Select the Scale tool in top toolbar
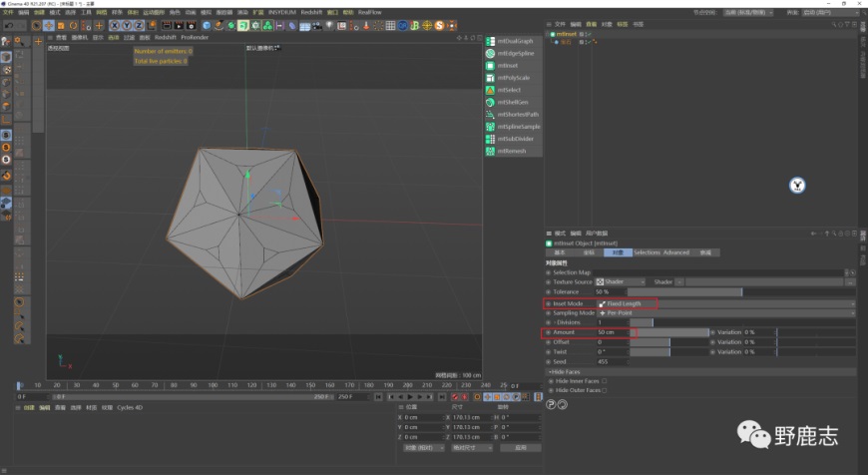868x475 pixels. click(x=61, y=26)
